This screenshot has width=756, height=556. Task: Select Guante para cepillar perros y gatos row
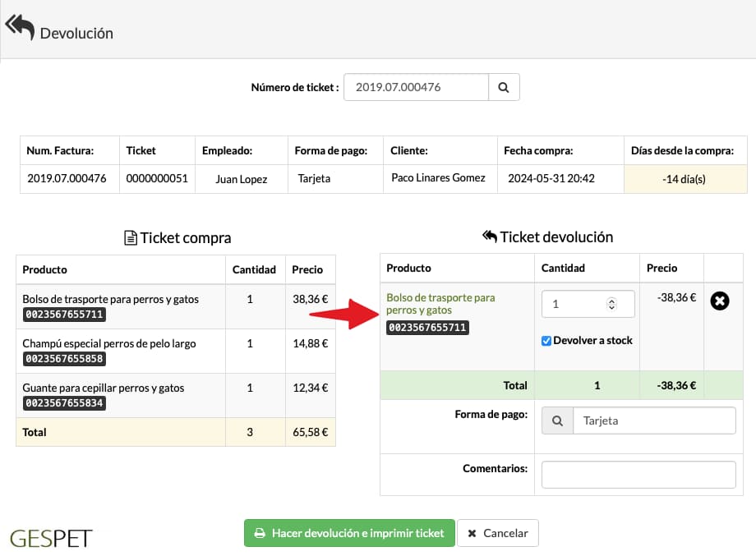click(176, 395)
